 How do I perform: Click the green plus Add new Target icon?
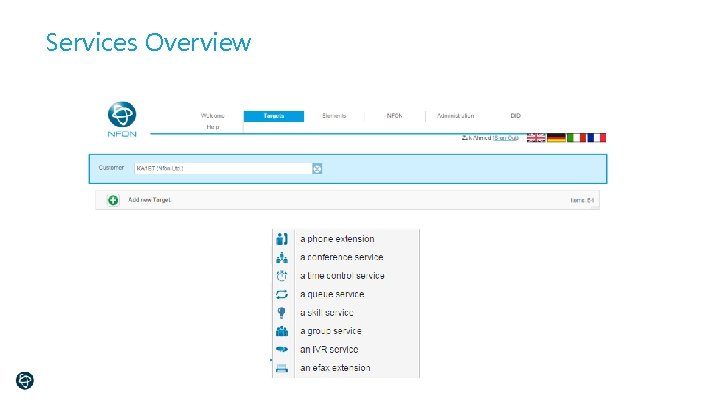(x=113, y=200)
